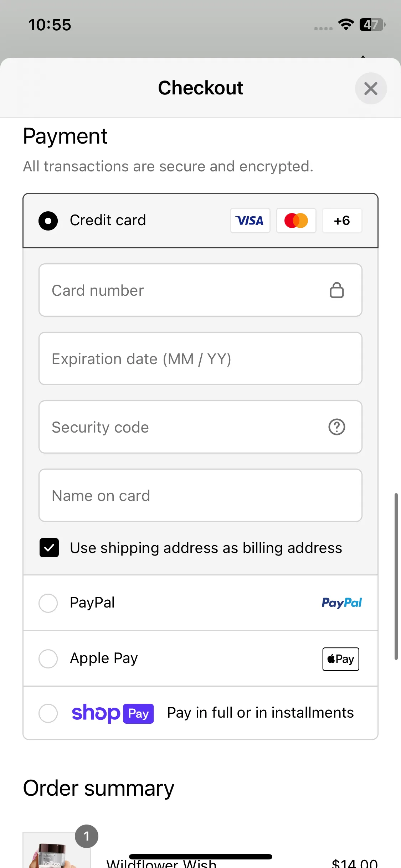The width and height of the screenshot is (401, 868).
Task: Focus the Name on card field
Action: coord(200,495)
